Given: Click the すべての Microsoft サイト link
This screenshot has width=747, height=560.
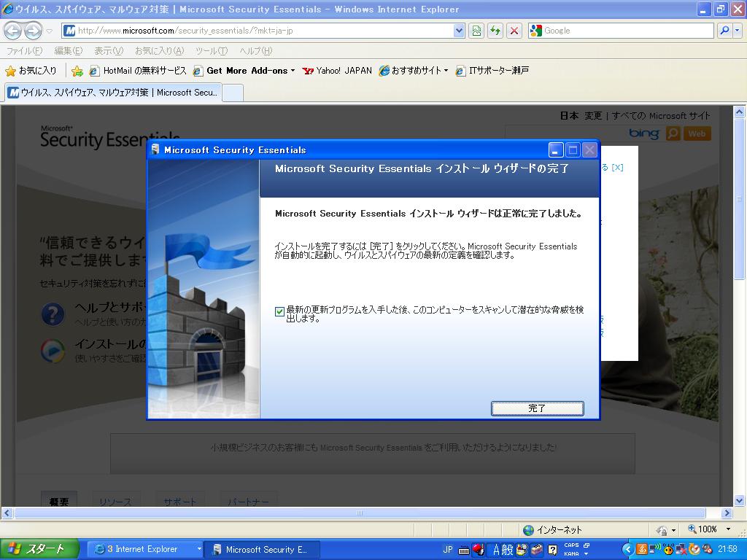Looking at the screenshot, I should [661, 116].
